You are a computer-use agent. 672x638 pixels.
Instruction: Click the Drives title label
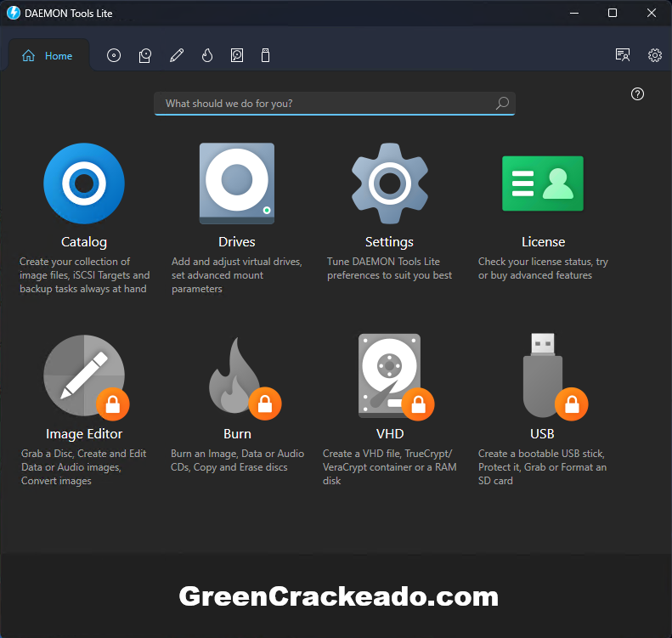point(237,242)
